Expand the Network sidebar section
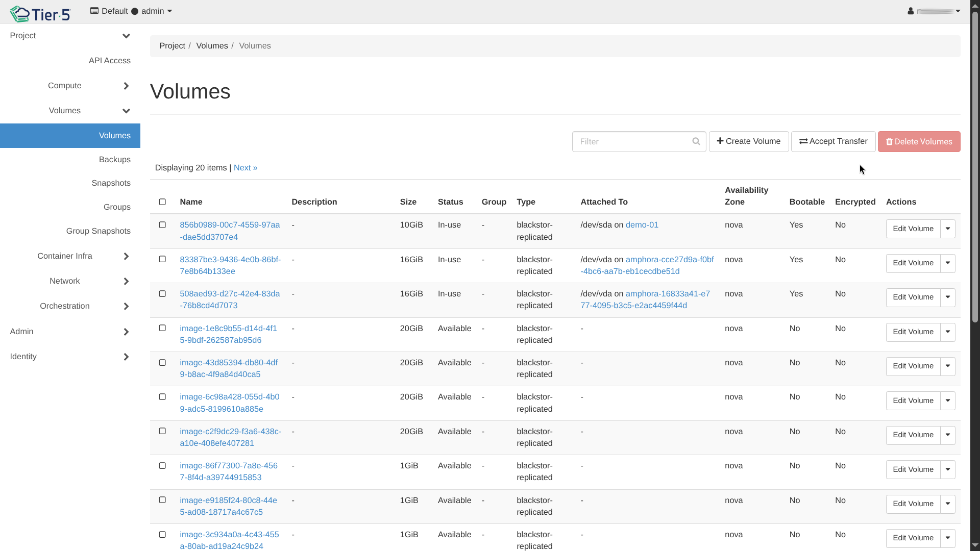Image resolution: width=980 pixels, height=551 pixels. 126,281
